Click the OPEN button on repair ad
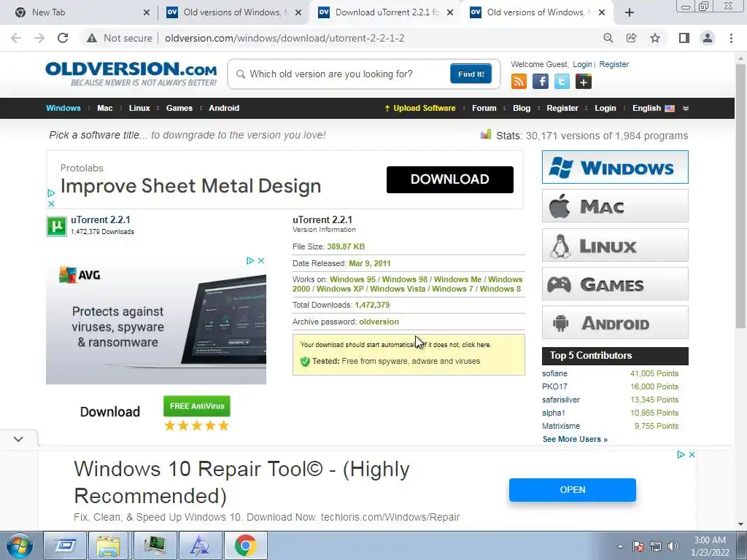Screen dimensions: 747x560 point(572,490)
